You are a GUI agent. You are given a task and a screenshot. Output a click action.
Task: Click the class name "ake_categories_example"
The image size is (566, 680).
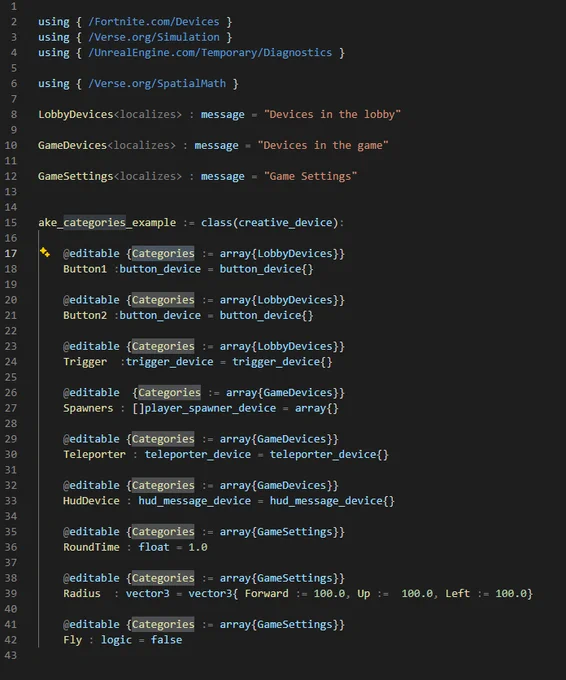click(107, 222)
